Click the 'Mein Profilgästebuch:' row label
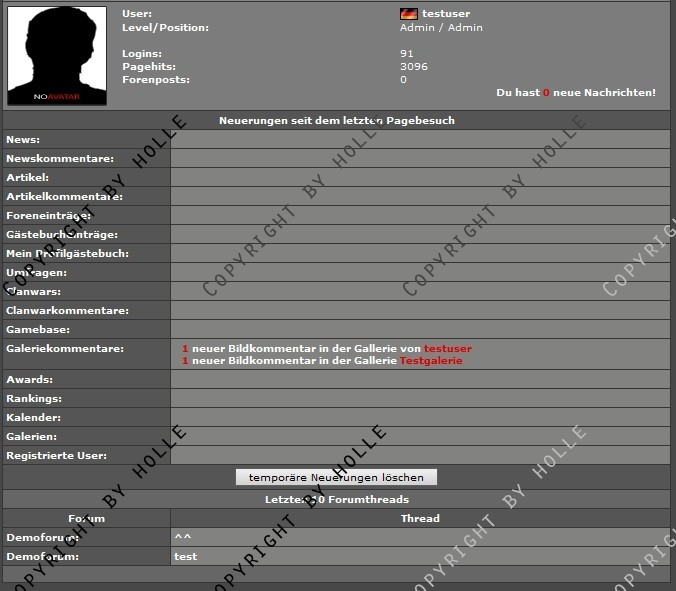This screenshot has height=591, width=676. pyautogui.click(x=67, y=253)
